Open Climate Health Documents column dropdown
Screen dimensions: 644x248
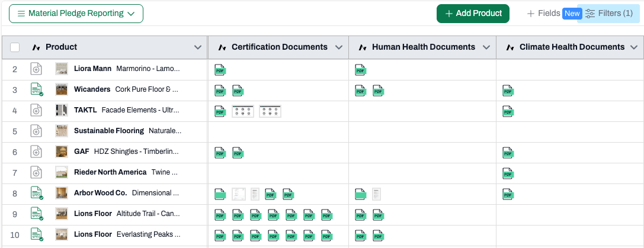coord(633,47)
